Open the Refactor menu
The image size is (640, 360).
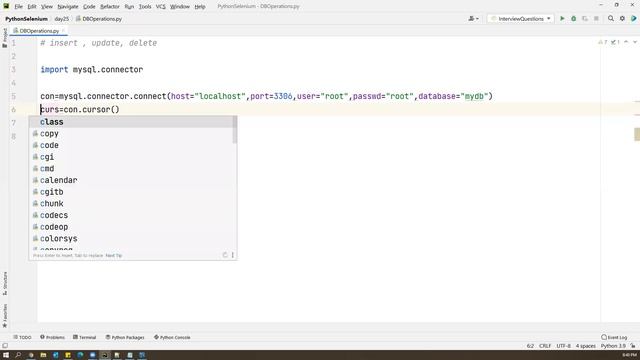point(110,7)
